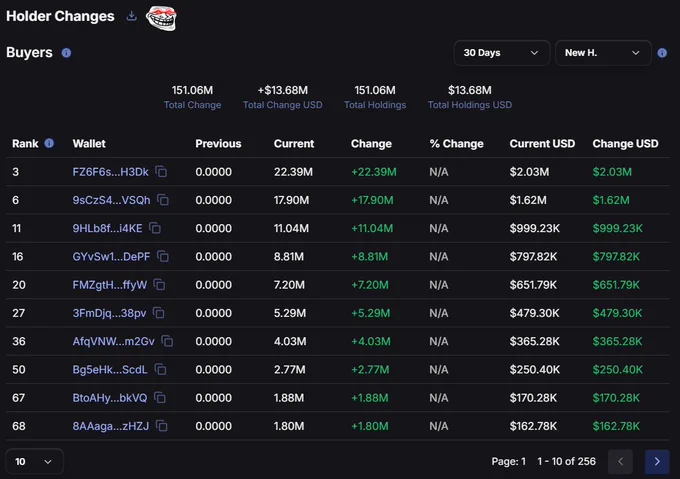Copy wallet address FMZgtH...ffyW
This screenshot has width=680, height=479.
pyautogui.click(x=160, y=285)
